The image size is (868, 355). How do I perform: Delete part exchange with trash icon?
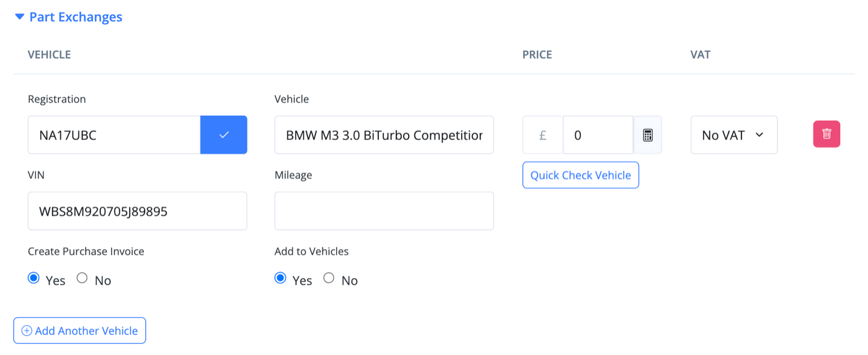tap(826, 134)
